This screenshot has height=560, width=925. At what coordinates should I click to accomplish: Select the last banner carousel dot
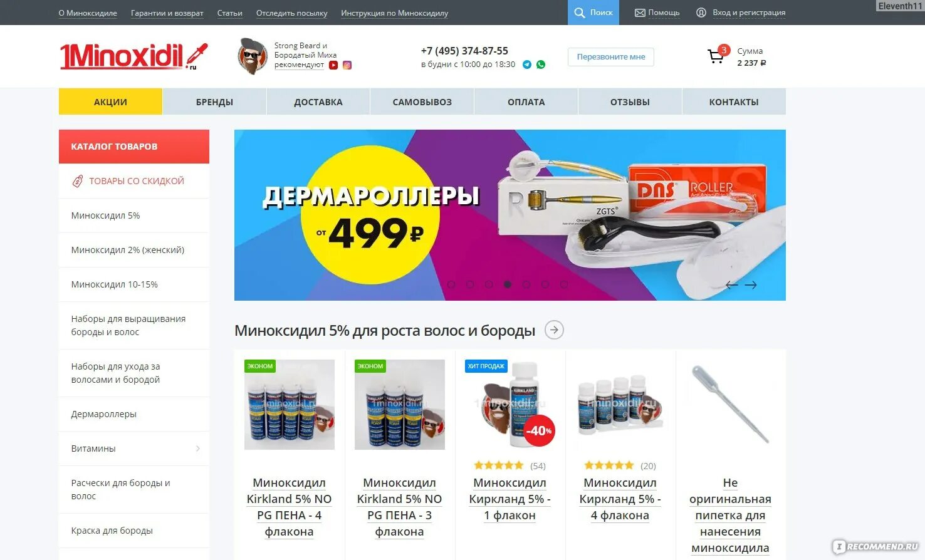click(564, 284)
